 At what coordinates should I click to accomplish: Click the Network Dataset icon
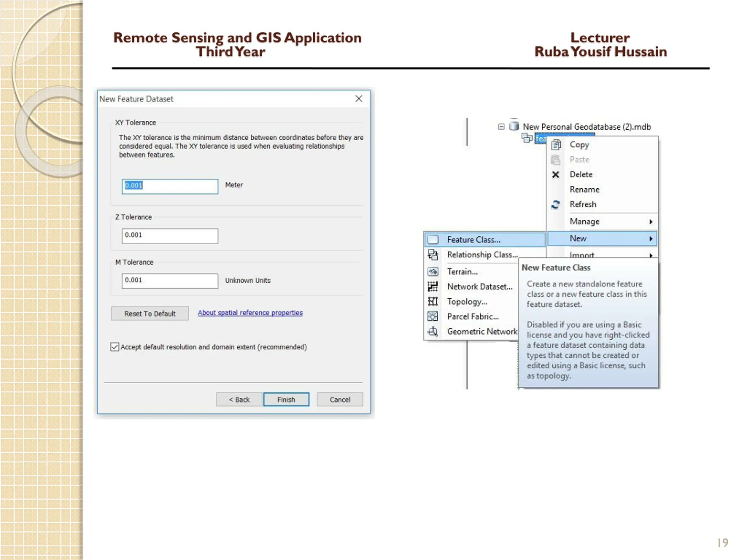click(433, 287)
